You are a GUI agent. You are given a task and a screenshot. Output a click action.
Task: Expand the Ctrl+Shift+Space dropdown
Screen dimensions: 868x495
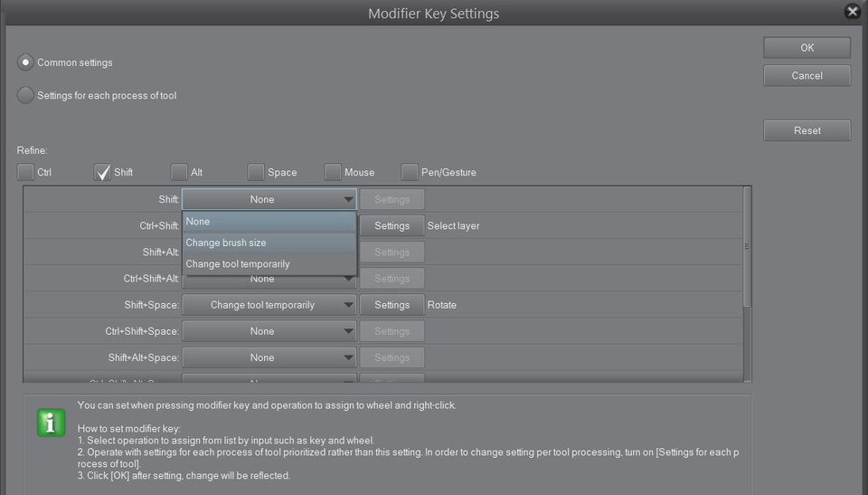click(269, 331)
